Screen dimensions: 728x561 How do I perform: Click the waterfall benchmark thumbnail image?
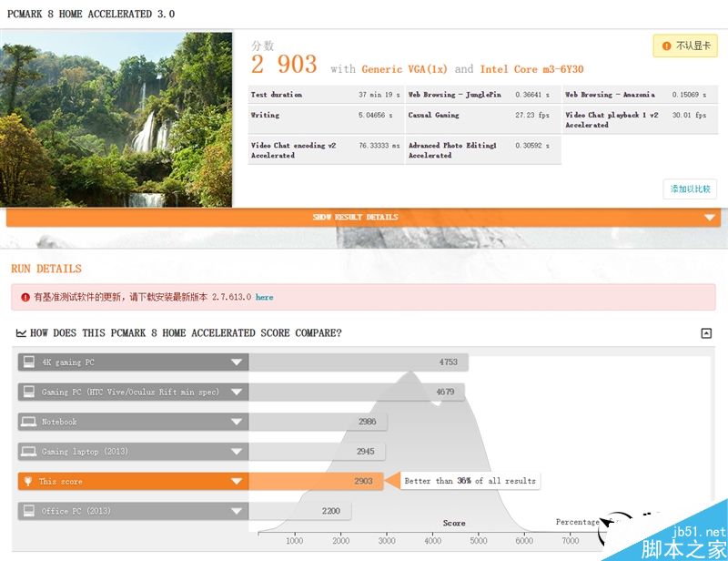click(x=116, y=119)
